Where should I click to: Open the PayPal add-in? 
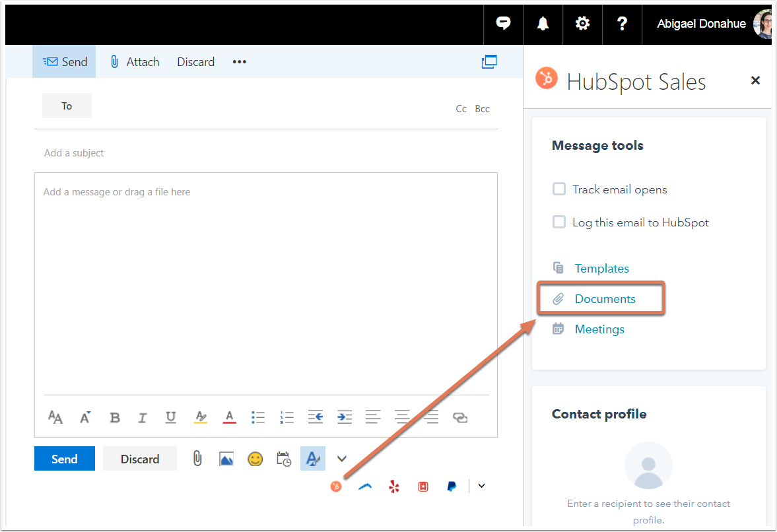(452, 487)
